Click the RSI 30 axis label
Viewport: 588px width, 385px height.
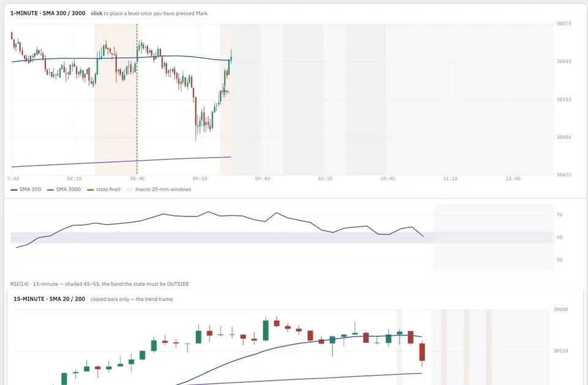(559, 260)
